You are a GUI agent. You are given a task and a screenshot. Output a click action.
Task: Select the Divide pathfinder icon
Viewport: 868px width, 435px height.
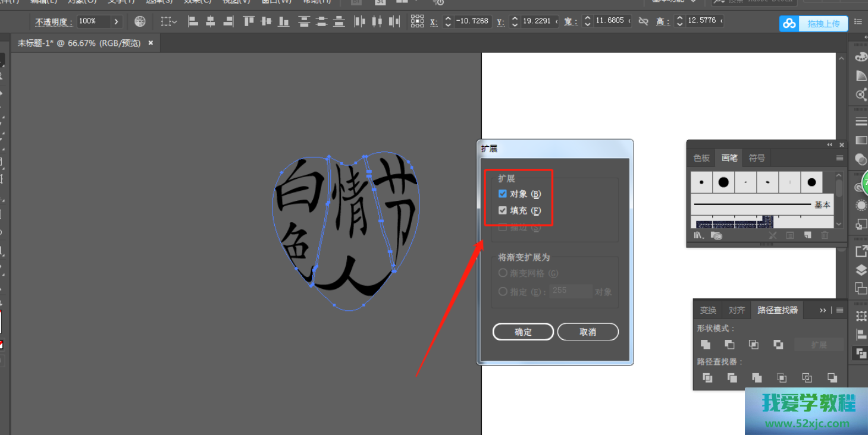pyautogui.click(x=707, y=378)
